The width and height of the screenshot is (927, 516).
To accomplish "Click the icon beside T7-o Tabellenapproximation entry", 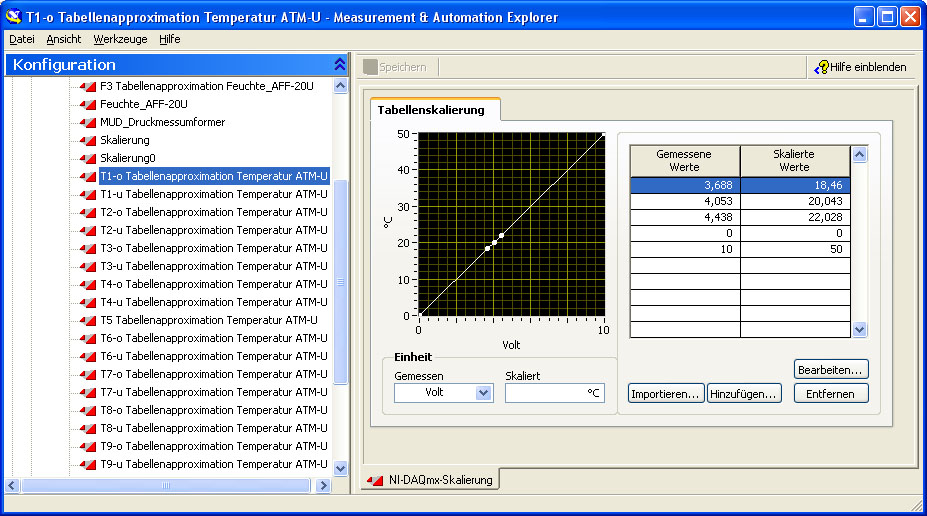I will pyautogui.click(x=87, y=375).
